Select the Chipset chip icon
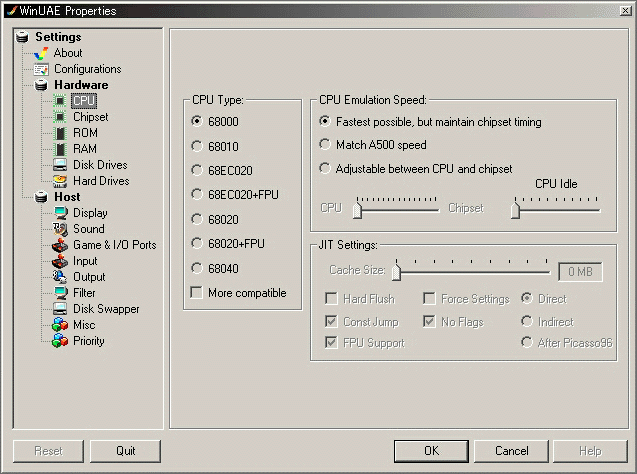637x474 pixels. [60, 117]
